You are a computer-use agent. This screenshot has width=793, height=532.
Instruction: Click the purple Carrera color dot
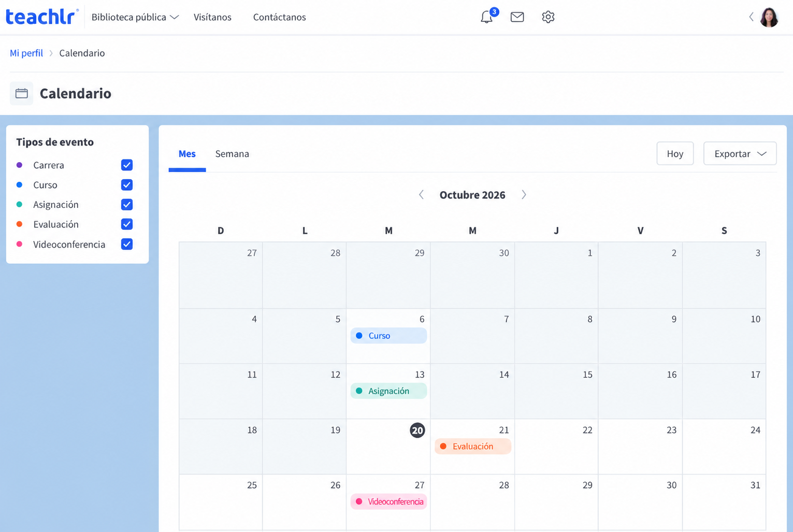[19, 165]
